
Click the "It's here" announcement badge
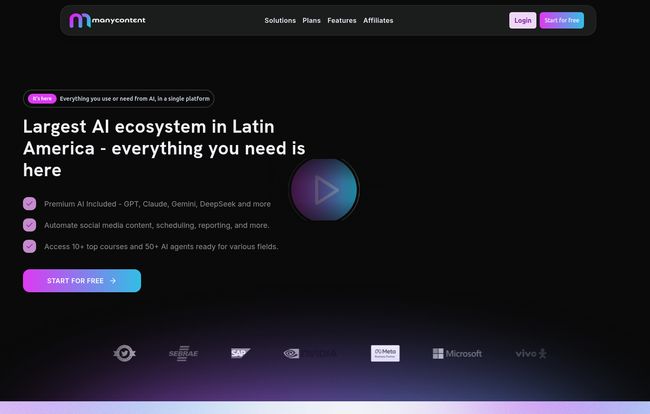[x=42, y=98]
